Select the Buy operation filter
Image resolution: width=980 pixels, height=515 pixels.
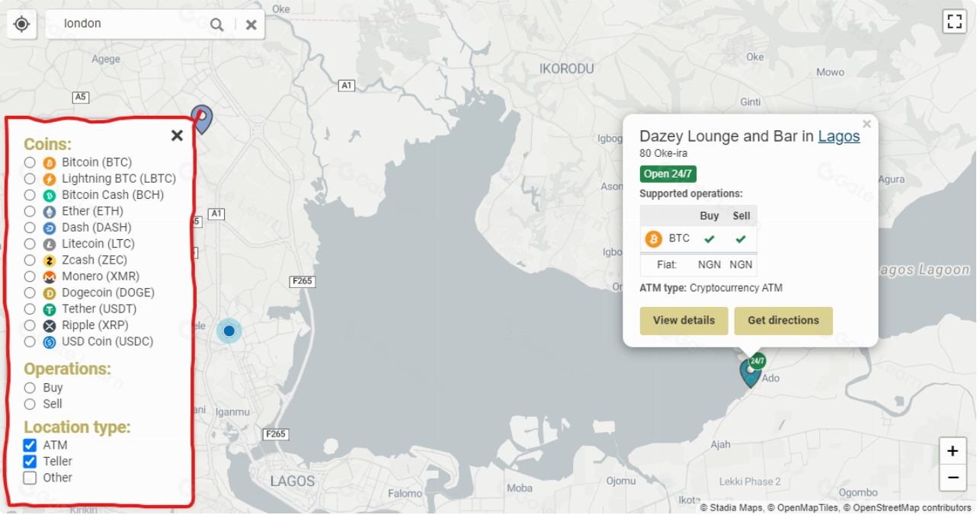click(30, 388)
